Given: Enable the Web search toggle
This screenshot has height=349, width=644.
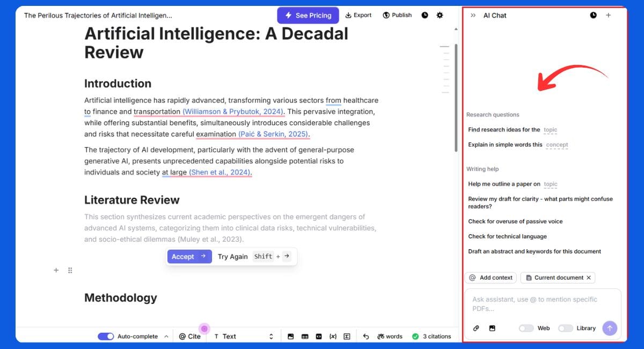Looking at the screenshot, I should (x=526, y=328).
